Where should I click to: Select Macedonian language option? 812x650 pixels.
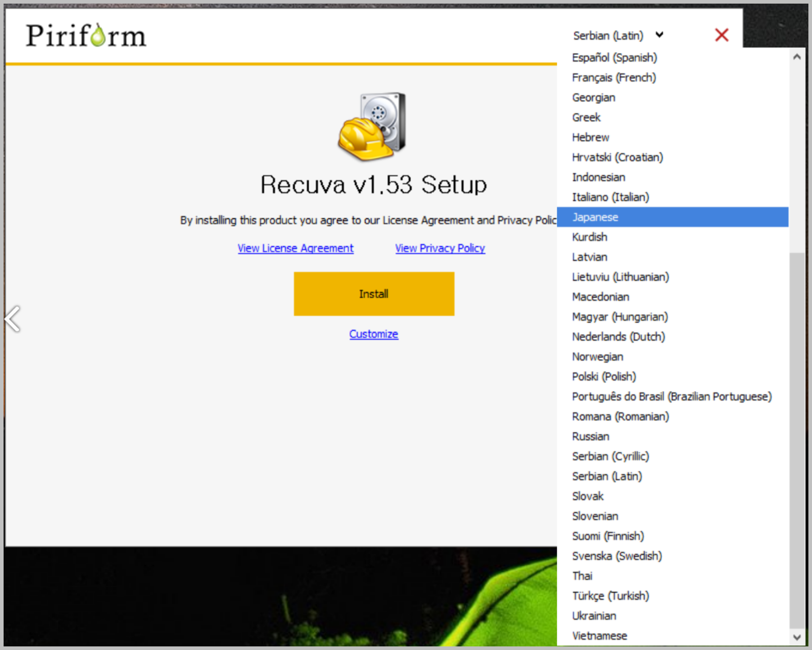tap(672, 297)
